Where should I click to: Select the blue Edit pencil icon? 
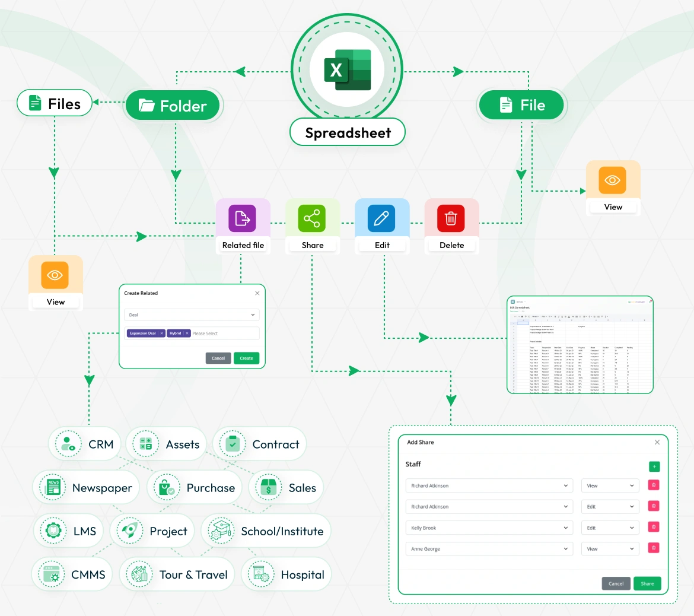point(381,218)
